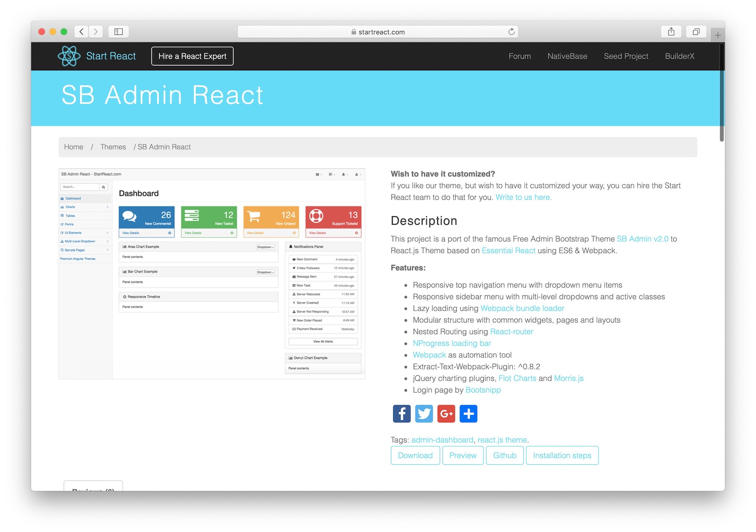Go forward with Safari forward arrow
This screenshot has height=532, width=756.
coord(96,31)
